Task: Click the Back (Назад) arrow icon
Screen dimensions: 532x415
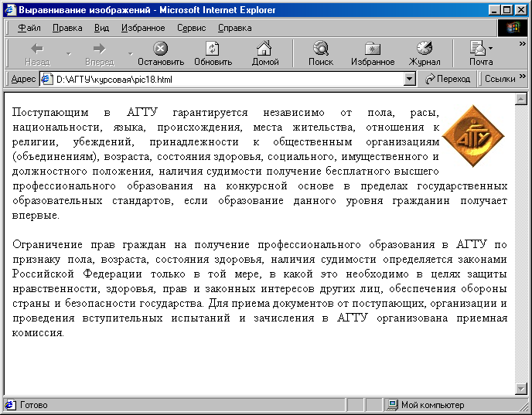Action: coord(37,49)
